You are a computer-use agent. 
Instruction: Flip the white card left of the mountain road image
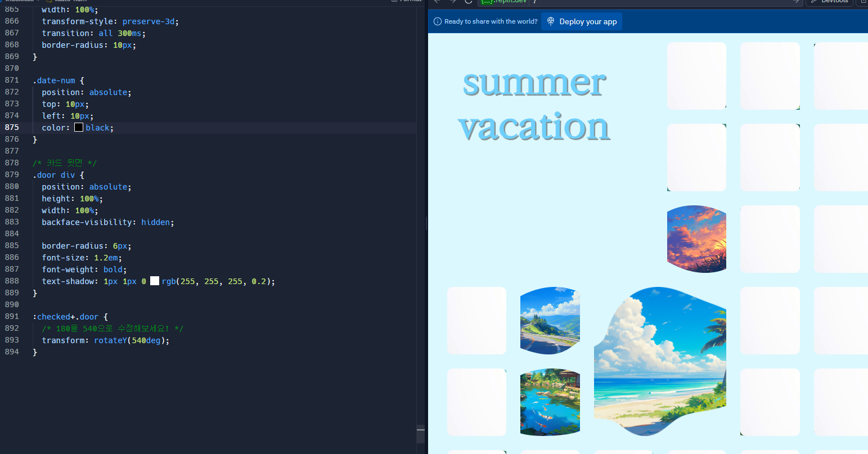click(x=476, y=321)
